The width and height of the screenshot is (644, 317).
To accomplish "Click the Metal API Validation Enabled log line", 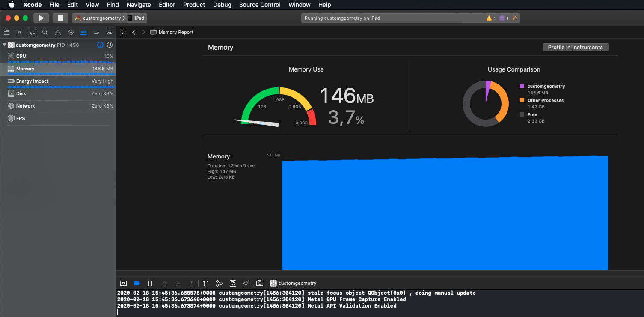I will (257, 306).
